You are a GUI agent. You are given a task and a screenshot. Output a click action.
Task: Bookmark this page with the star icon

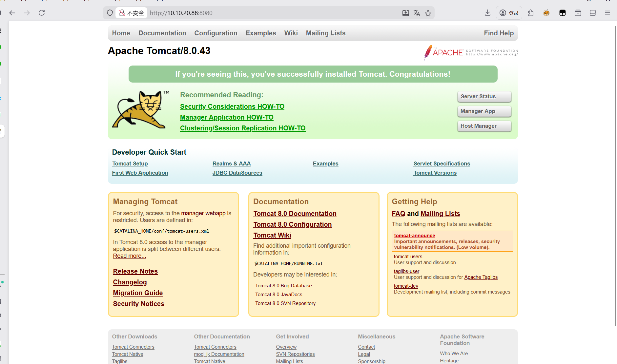pos(428,13)
